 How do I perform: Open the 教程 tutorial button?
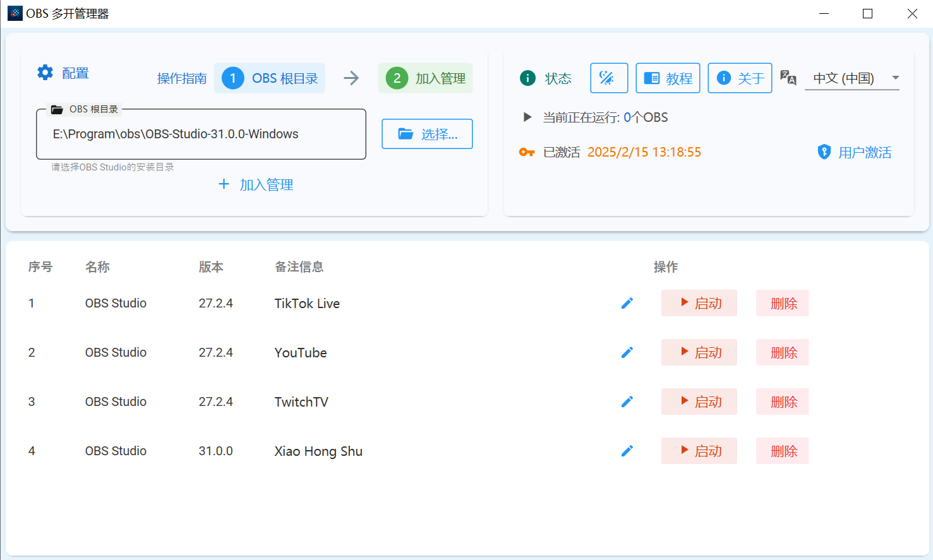coord(668,78)
